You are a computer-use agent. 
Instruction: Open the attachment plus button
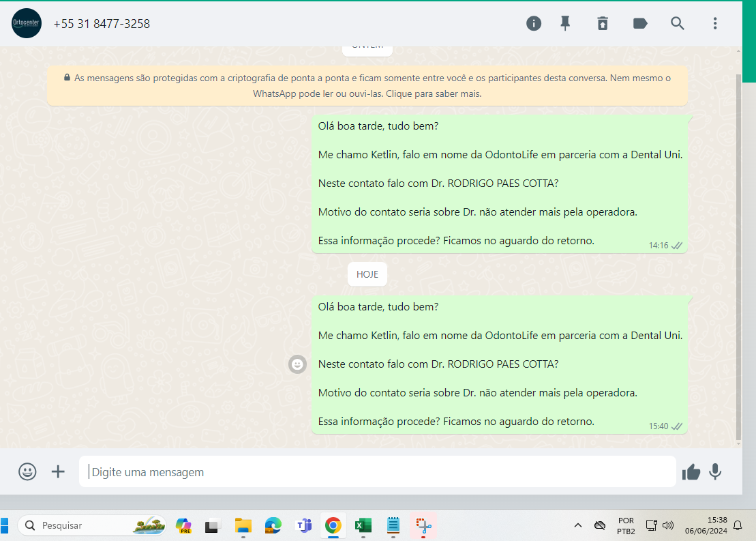click(58, 471)
